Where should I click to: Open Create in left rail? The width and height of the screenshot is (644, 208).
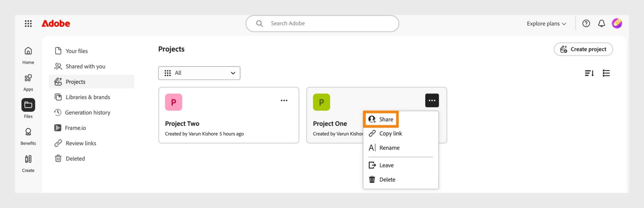pyautogui.click(x=28, y=163)
